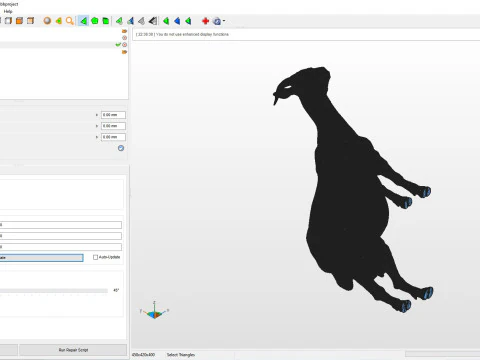Click the 45° angle slider track
The width and height of the screenshot is (480, 360).
(53, 291)
